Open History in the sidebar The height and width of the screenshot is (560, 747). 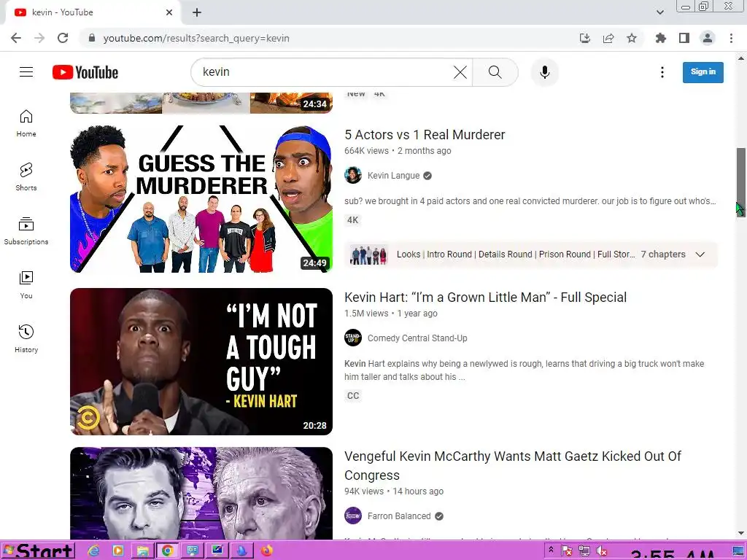tap(26, 338)
